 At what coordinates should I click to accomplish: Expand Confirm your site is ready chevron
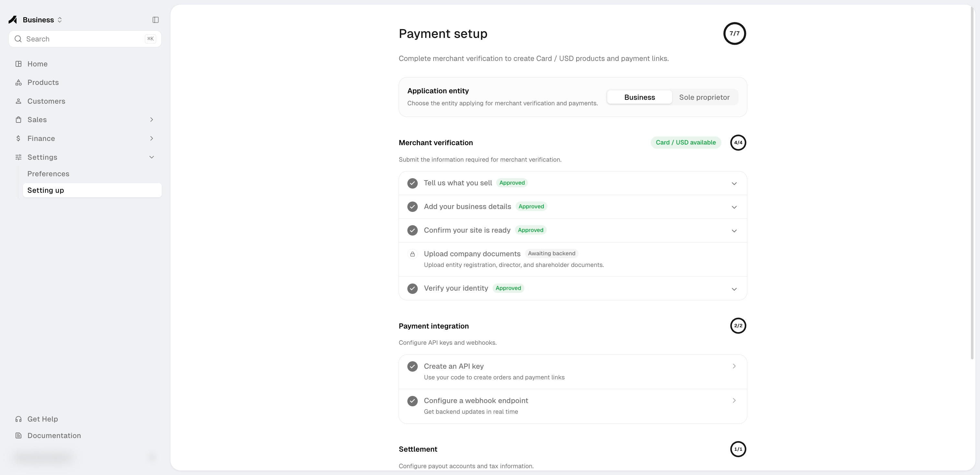coord(734,230)
